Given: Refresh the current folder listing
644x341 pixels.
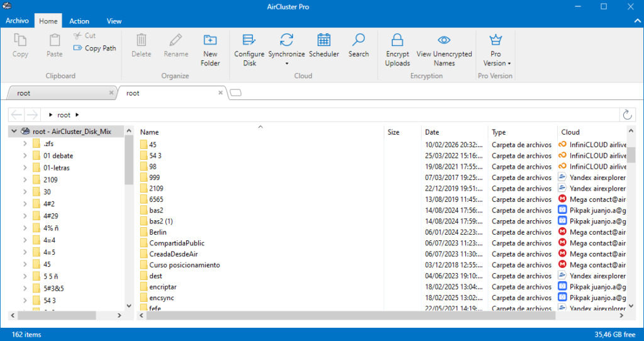Looking at the screenshot, I should click(x=627, y=115).
